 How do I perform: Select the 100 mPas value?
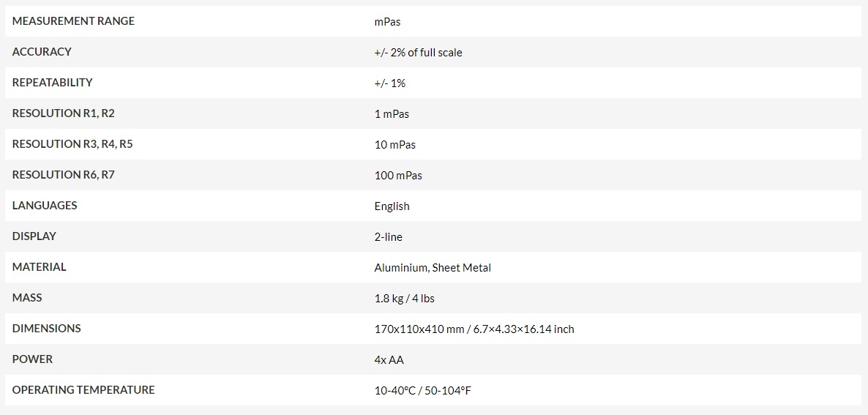click(398, 176)
